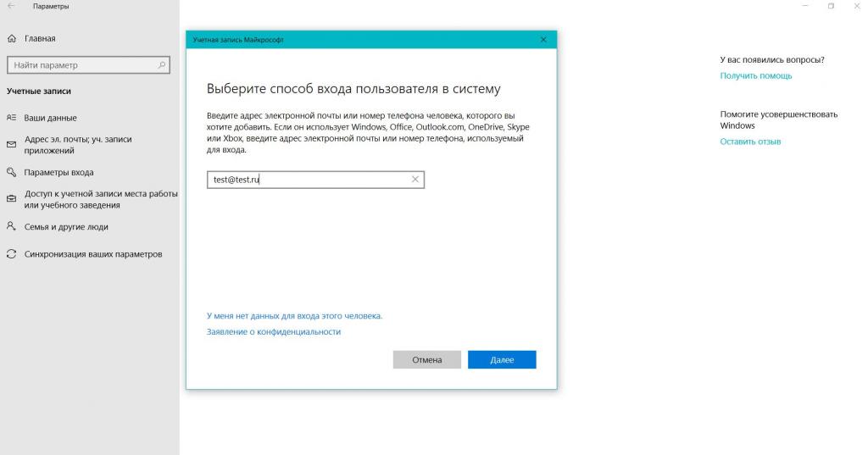Click the dialog heading Выберите способ входа
The height and width of the screenshot is (455, 868).
(353, 89)
